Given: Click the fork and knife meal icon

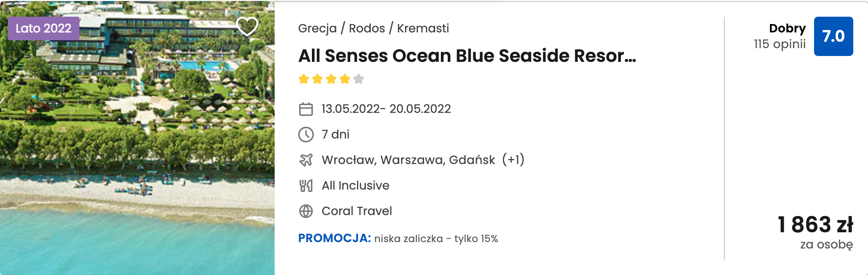Looking at the screenshot, I should point(306,186).
